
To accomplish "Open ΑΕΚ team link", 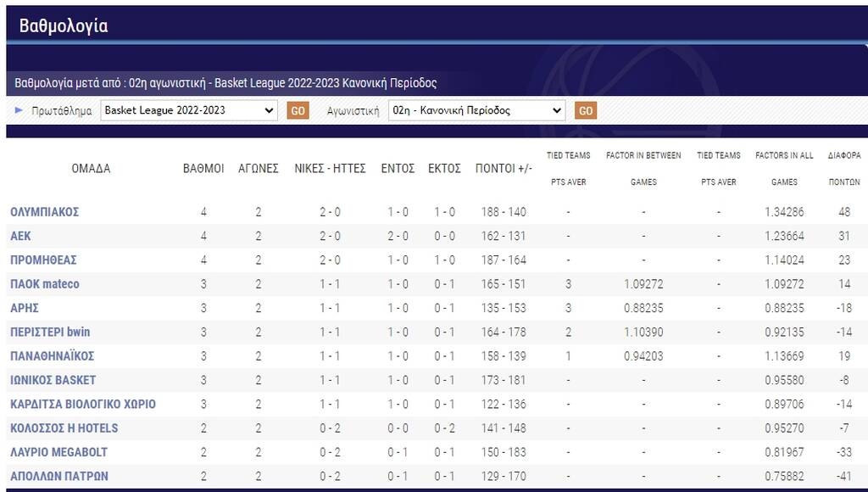I will tap(20, 236).
